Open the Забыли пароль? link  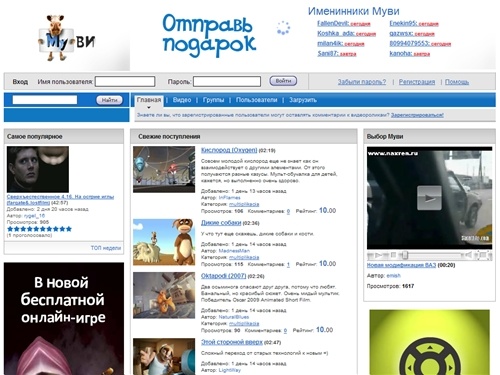tap(362, 82)
